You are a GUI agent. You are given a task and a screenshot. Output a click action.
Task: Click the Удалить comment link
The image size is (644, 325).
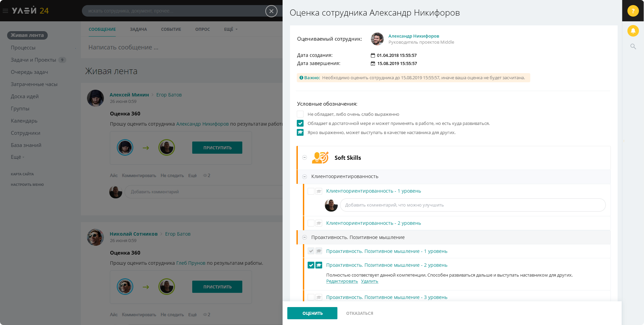[x=370, y=281]
